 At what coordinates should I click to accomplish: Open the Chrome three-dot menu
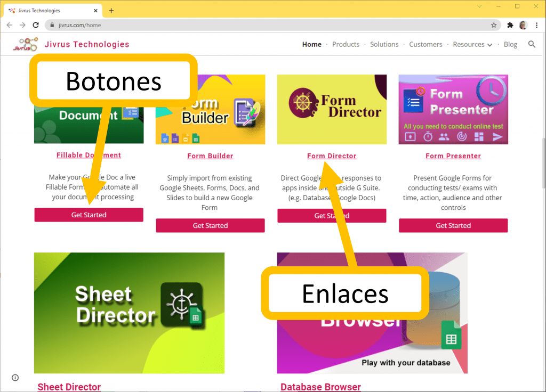536,25
